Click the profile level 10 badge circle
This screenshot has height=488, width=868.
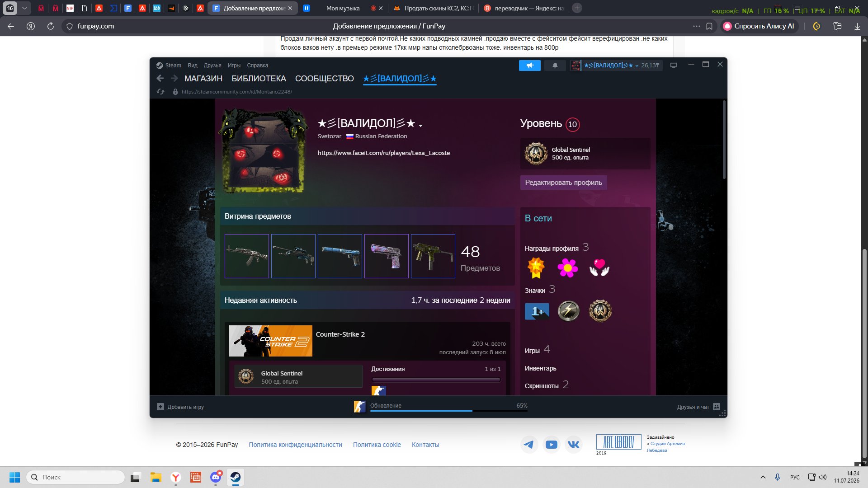[572, 124]
